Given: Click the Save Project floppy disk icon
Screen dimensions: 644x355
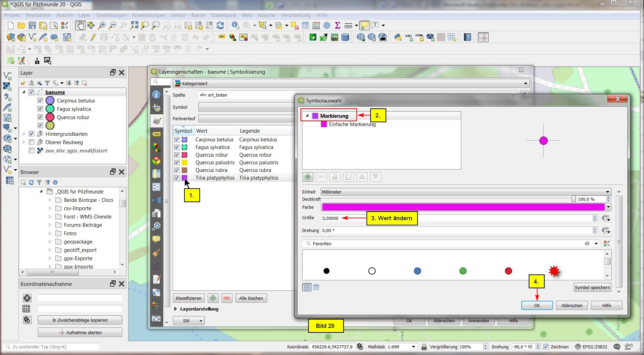Looking at the screenshot, I should pyautogui.click(x=32, y=25).
